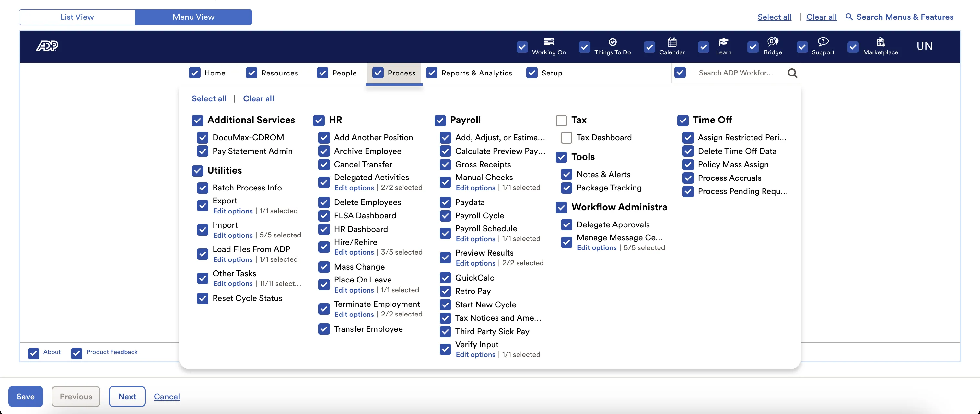Click the Learn graduation cap icon

tap(723, 42)
